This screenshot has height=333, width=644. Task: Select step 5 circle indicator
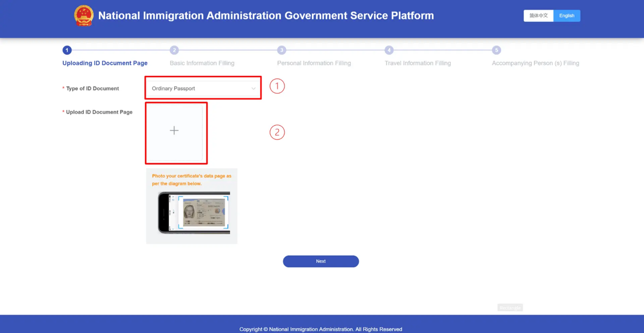496,50
